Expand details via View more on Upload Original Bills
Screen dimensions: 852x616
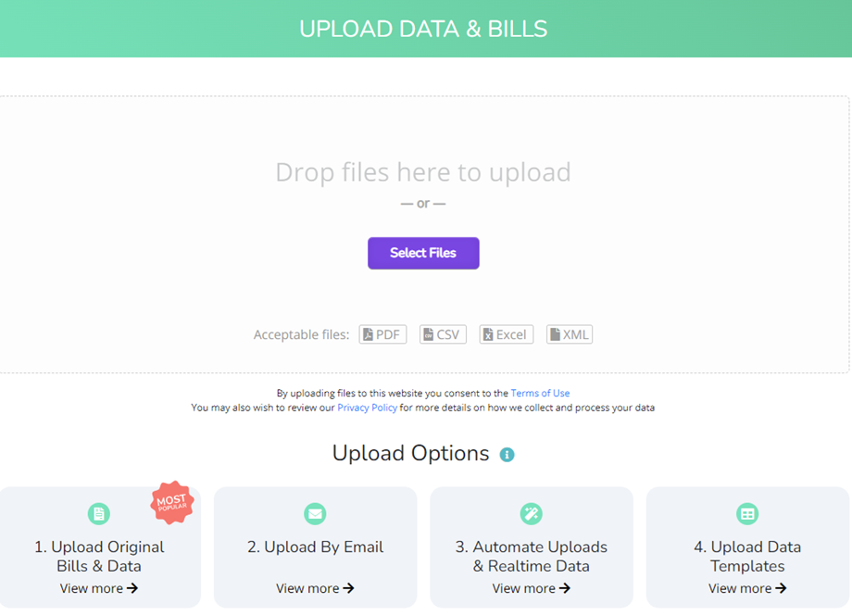(x=99, y=587)
